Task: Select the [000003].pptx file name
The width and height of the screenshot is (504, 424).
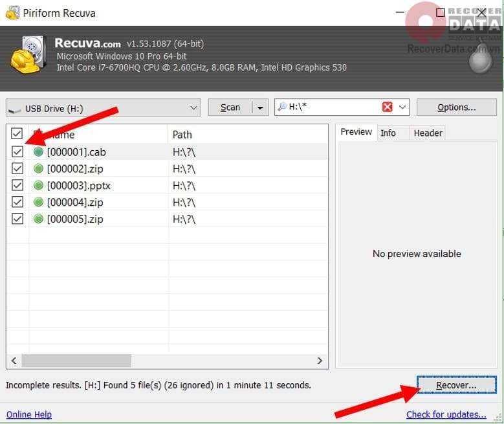Action: tap(79, 185)
